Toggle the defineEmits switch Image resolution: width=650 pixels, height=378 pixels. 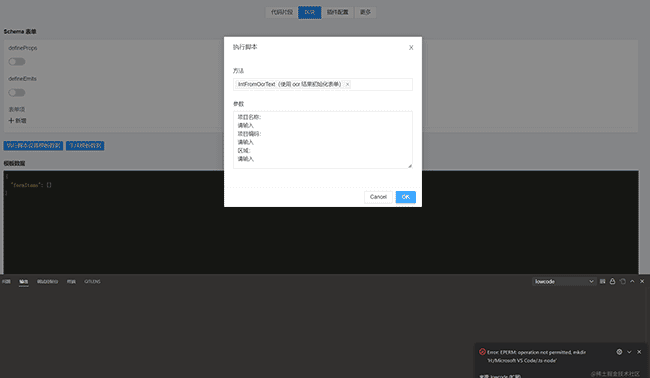click(x=17, y=92)
